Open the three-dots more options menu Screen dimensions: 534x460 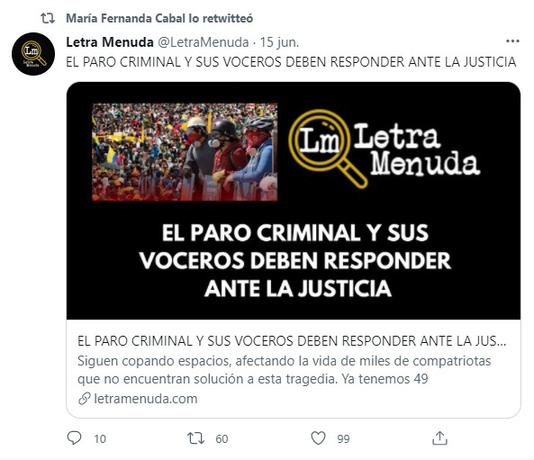click(513, 41)
